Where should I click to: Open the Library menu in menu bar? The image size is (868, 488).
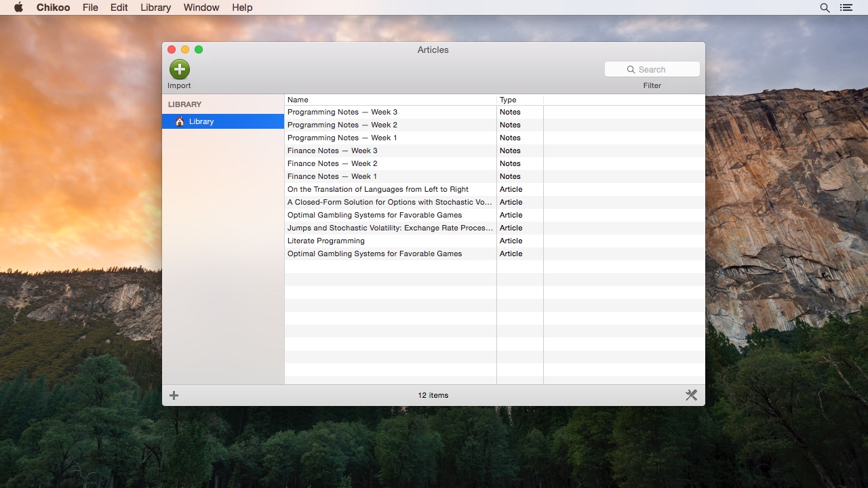click(155, 7)
